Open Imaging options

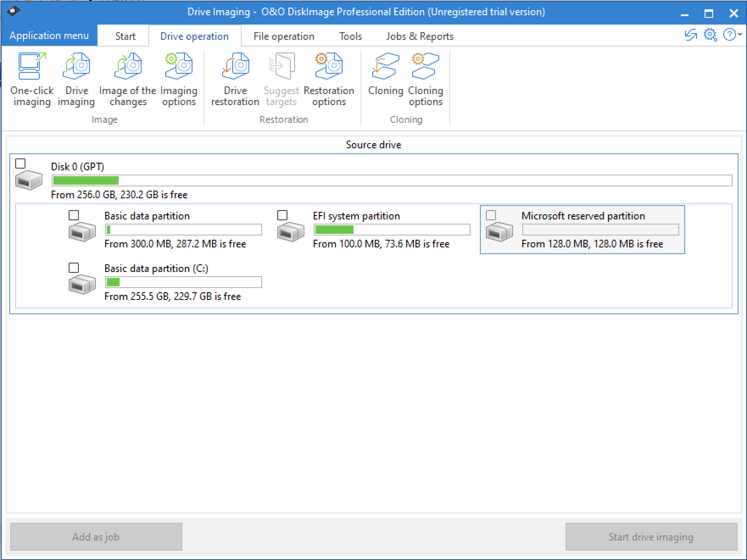(178, 80)
